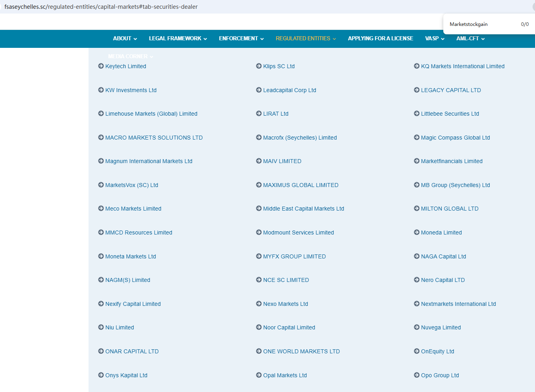Click the arrow icon beside Littlebee Securities Ltd

pyautogui.click(x=417, y=114)
